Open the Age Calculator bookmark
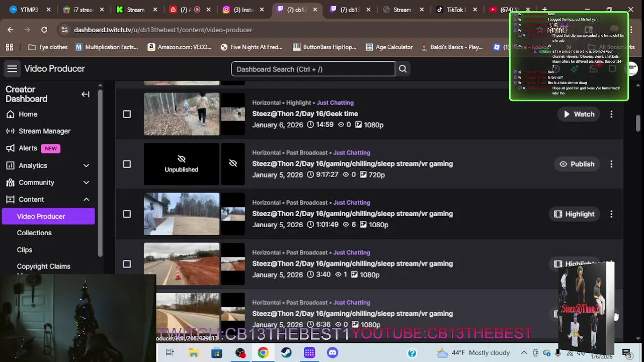This screenshot has width=644, height=362. 389,47
